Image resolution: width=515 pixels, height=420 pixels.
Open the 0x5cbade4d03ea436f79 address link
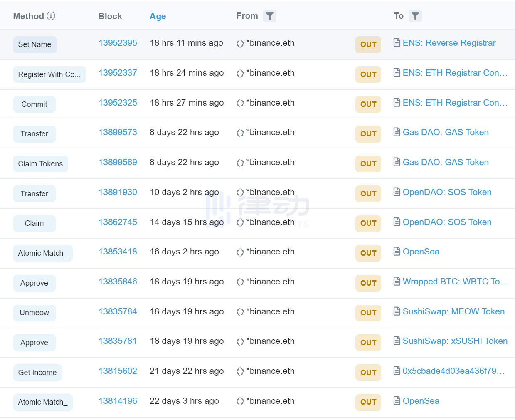pyautogui.click(x=454, y=371)
